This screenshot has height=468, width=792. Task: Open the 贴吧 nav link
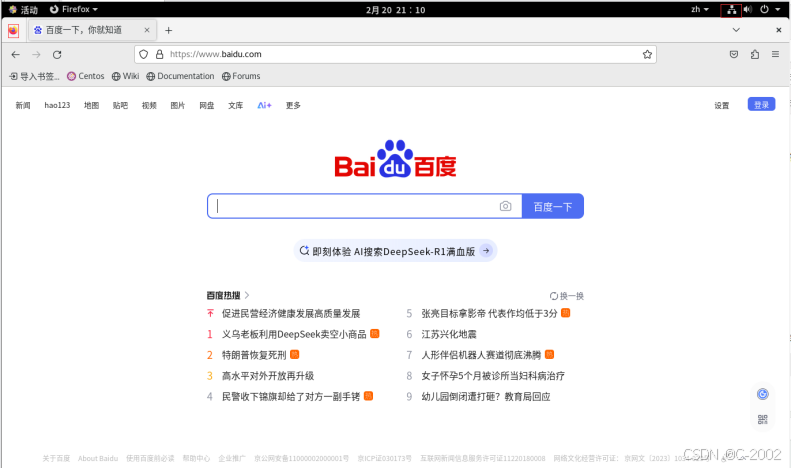120,106
